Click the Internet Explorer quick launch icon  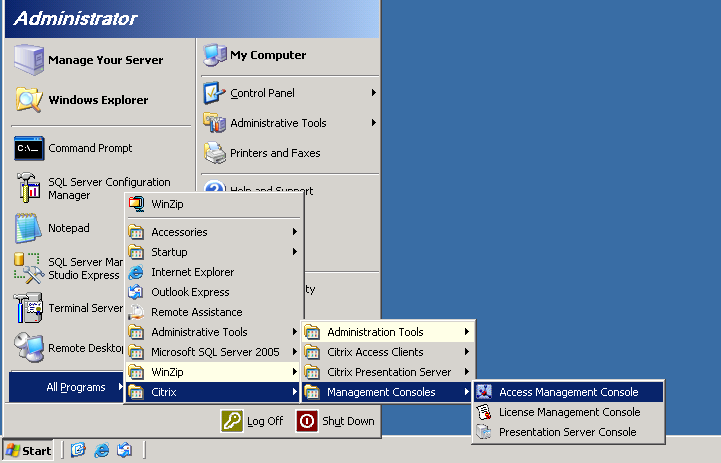coord(102,450)
